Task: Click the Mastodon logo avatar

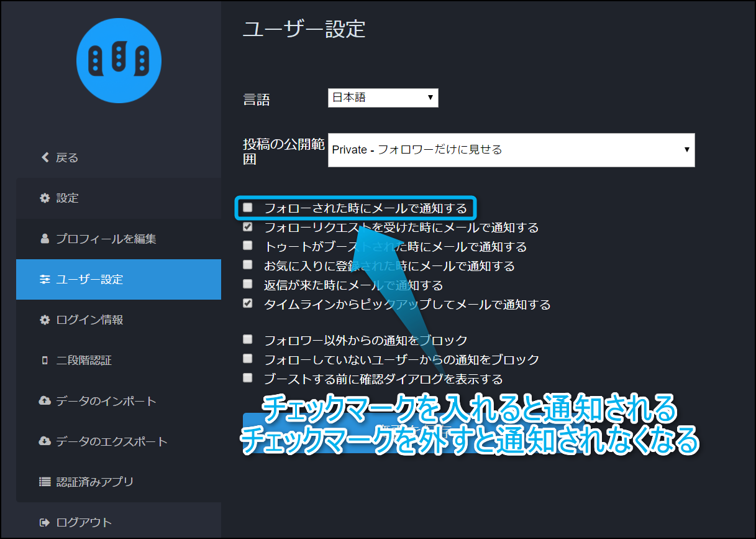Action: click(119, 60)
